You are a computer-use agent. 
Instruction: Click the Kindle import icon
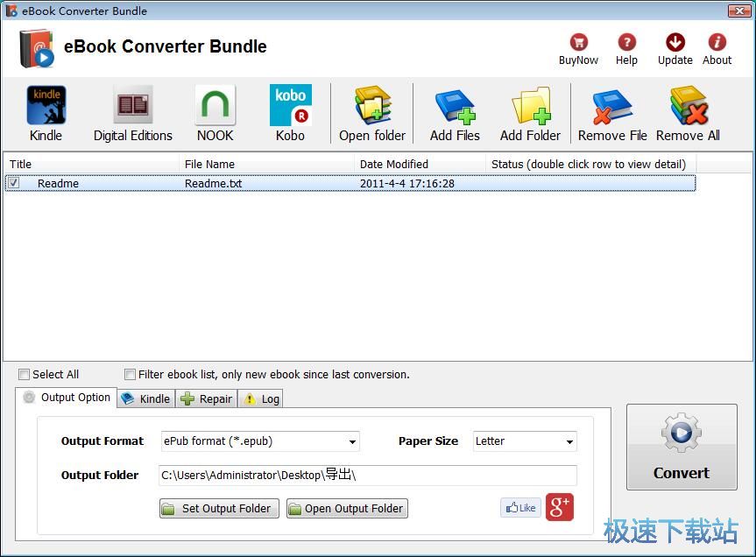tap(46, 105)
